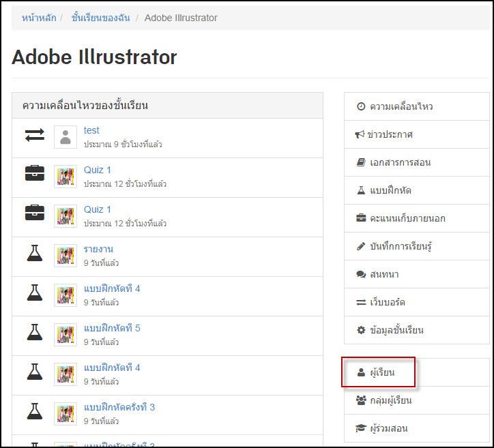
Task: Click the graduation cap icon for ผู้ร่วมสอน
Action: click(361, 428)
